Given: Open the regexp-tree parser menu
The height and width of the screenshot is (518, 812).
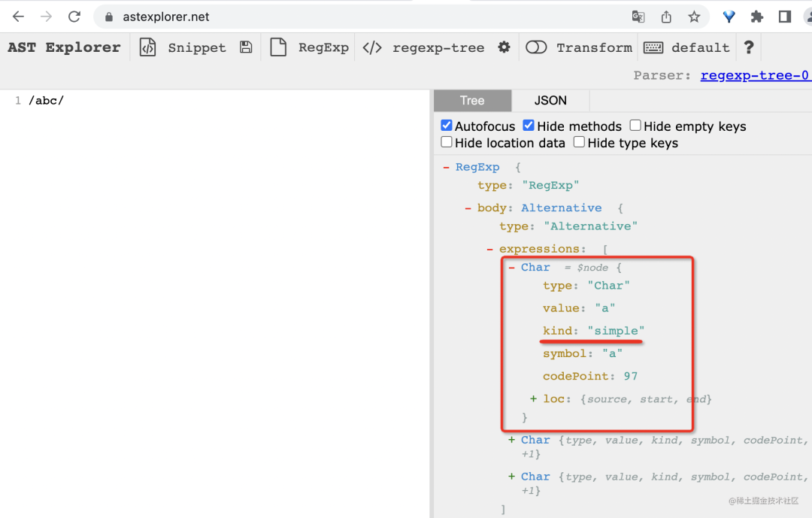Looking at the screenshot, I should point(438,47).
